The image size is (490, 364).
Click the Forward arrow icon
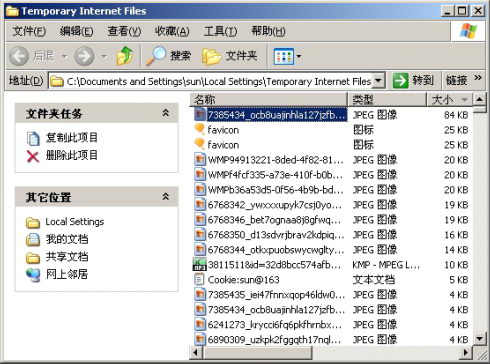(x=84, y=56)
